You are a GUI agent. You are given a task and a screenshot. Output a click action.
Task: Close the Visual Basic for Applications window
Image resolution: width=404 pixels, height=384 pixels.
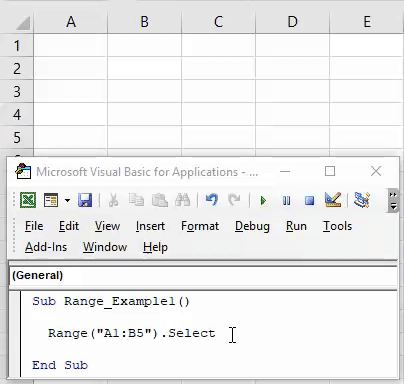[x=376, y=171]
